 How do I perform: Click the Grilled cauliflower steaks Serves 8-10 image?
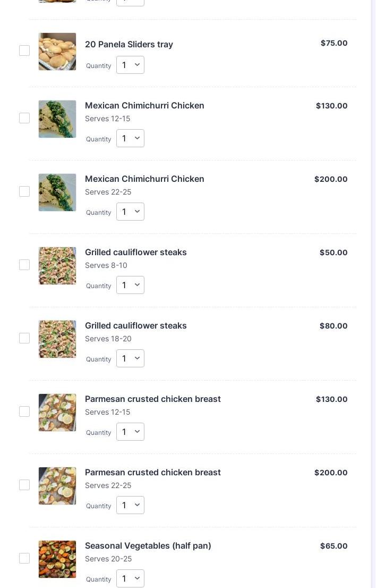57,266
